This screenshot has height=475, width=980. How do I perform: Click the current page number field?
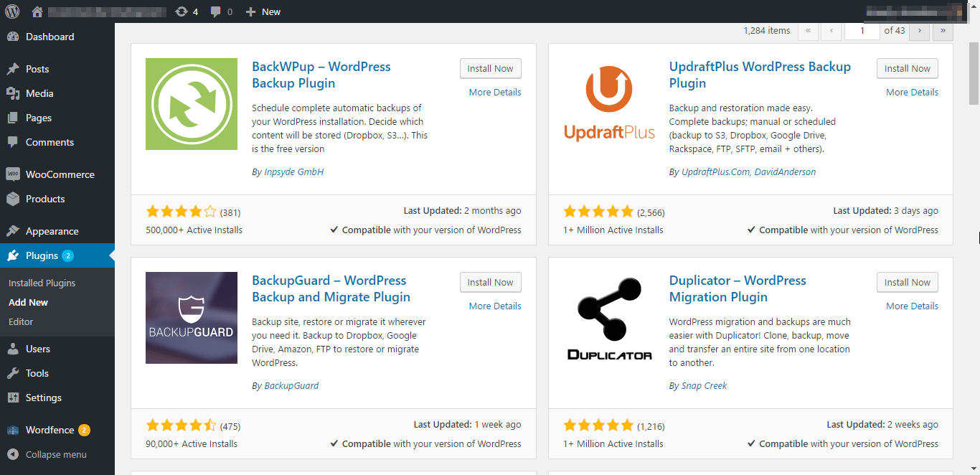(862, 31)
